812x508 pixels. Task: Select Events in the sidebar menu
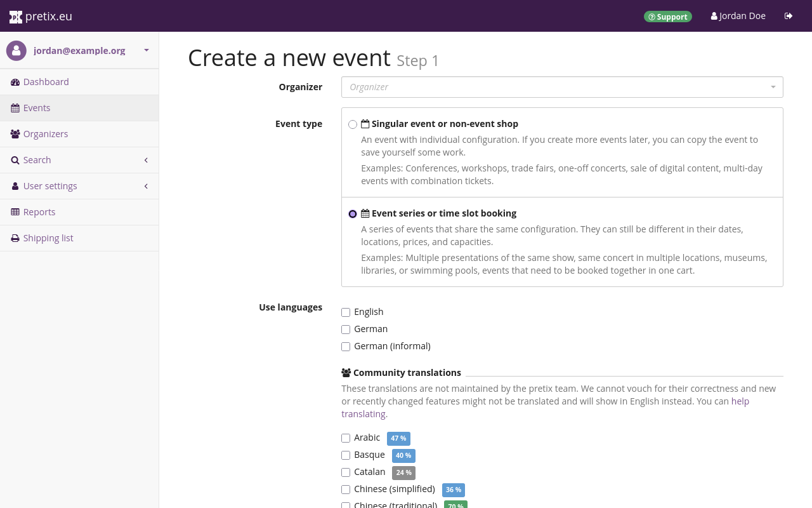click(x=36, y=108)
